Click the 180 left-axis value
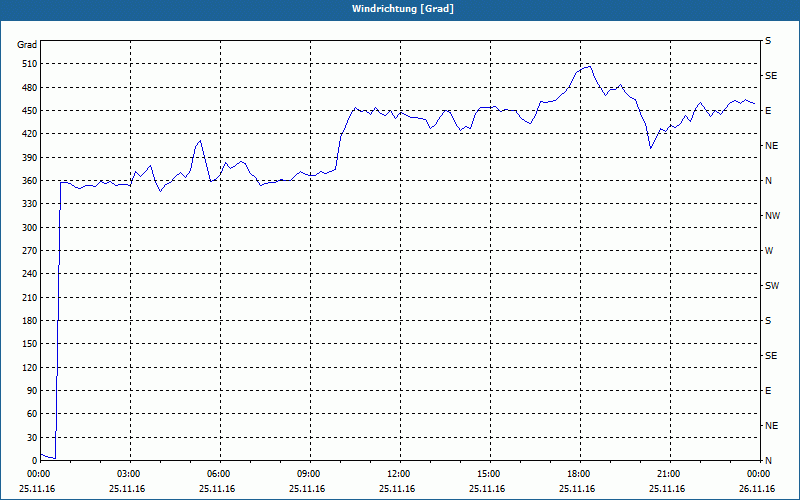 point(29,321)
